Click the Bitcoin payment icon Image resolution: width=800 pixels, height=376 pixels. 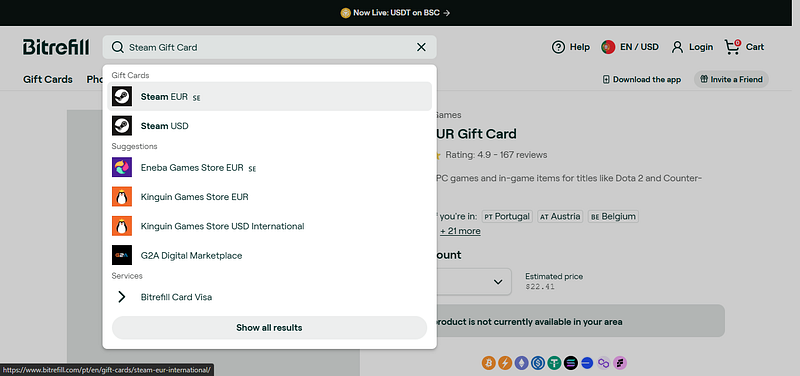(x=488, y=363)
